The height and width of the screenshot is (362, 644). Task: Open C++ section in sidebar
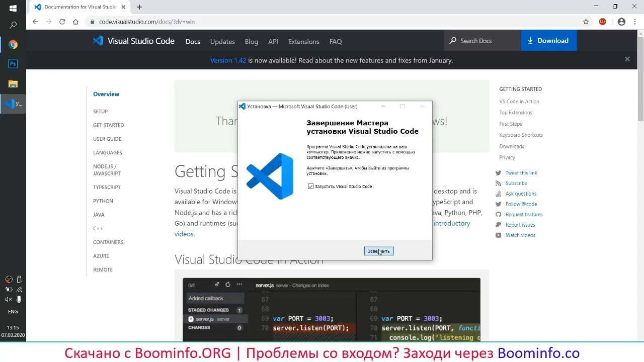tap(98, 228)
